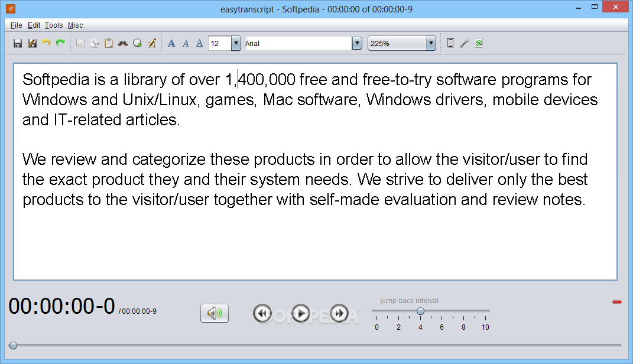Viewport: 633px width, 364px height.
Task: Redo with the green curved arrow
Action: click(60, 43)
